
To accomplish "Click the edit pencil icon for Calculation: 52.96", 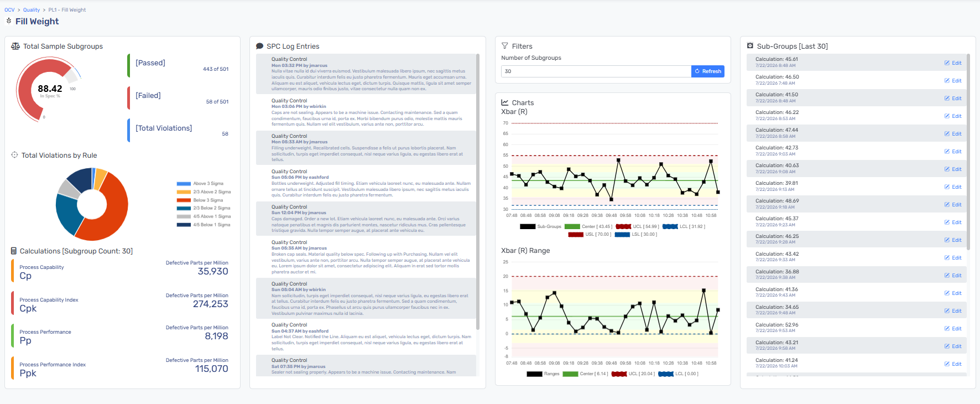I will point(947,329).
